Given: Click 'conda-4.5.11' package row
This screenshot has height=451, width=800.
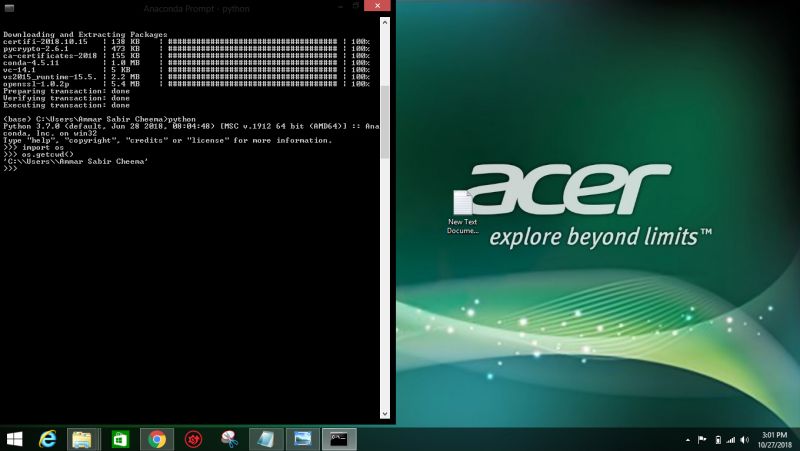Looking at the screenshot, I should click(x=186, y=63).
